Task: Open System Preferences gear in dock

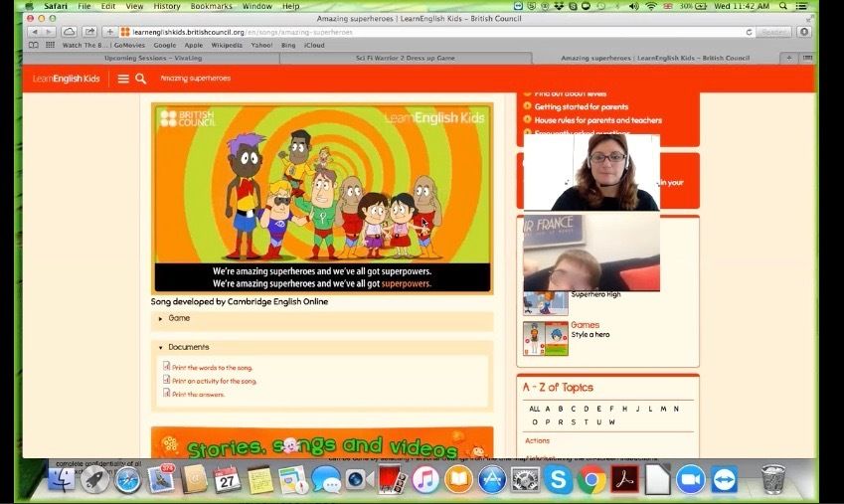Action: click(525, 479)
